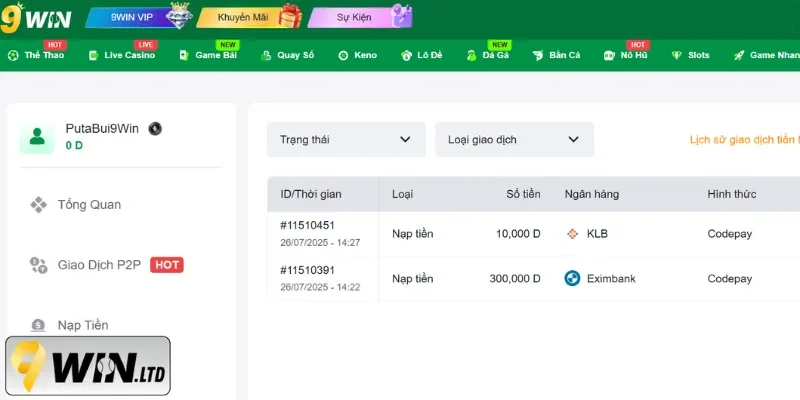Click the Loại column header
Viewport: 800px width, 400px height.
click(403, 194)
